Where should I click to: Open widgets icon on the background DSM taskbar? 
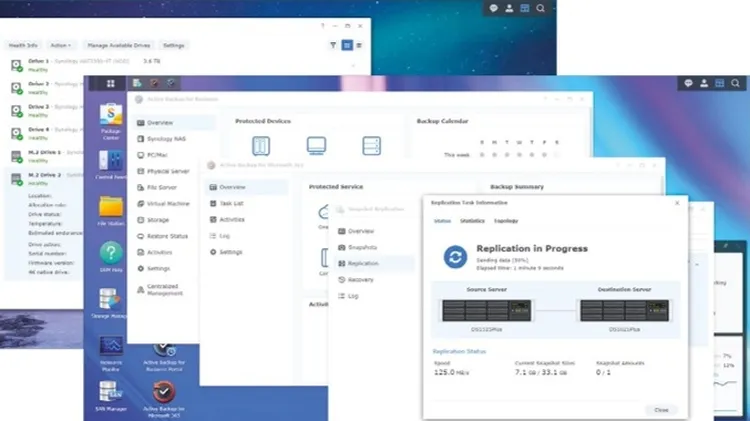[x=525, y=8]
